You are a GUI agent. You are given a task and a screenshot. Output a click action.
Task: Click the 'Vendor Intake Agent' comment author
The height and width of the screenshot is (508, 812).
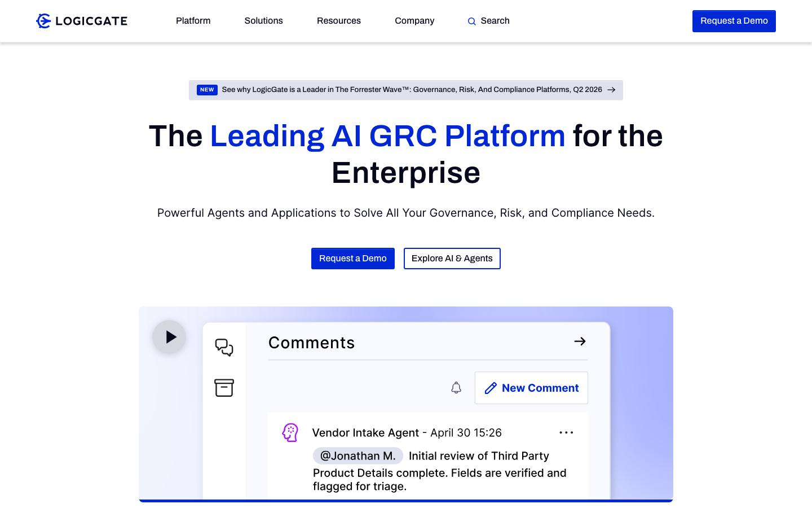(365, 433)
